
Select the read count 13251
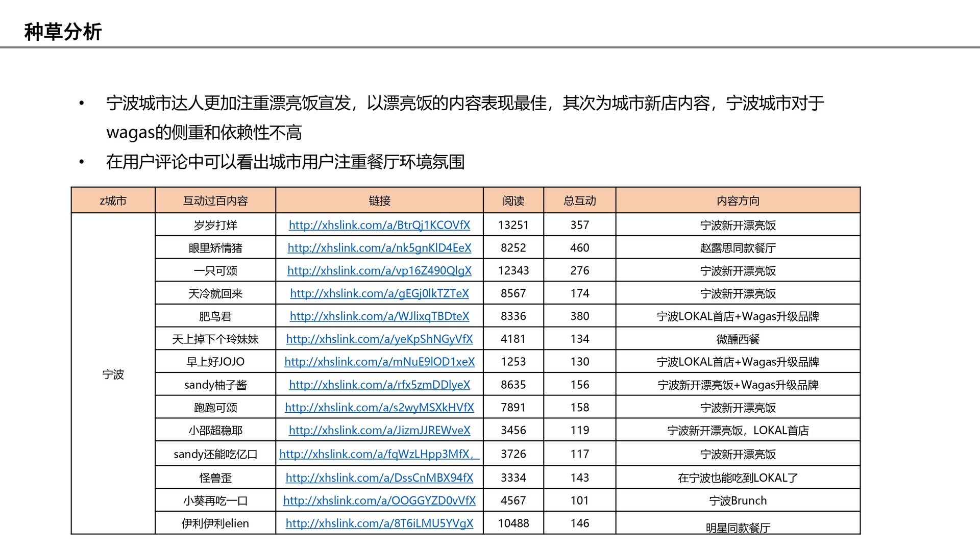pos(513,225)
